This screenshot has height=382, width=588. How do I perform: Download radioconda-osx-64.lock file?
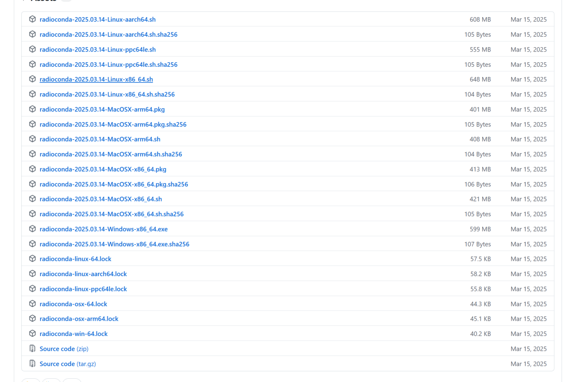73,304
